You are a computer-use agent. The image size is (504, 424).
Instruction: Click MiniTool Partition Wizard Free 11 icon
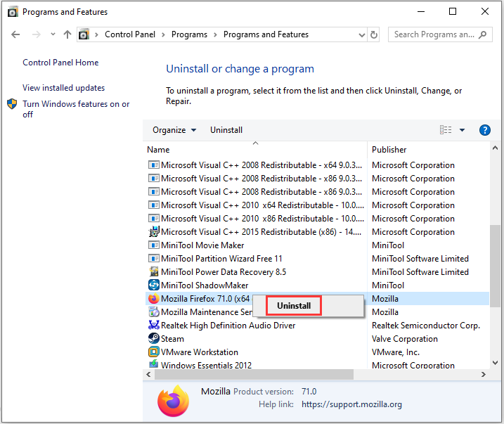click(x=154, y=259)
